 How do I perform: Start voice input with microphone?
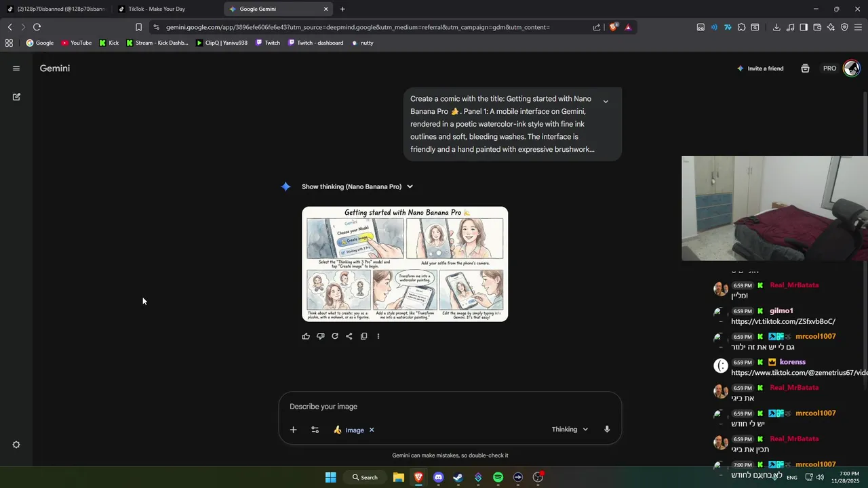coord(607,429)
